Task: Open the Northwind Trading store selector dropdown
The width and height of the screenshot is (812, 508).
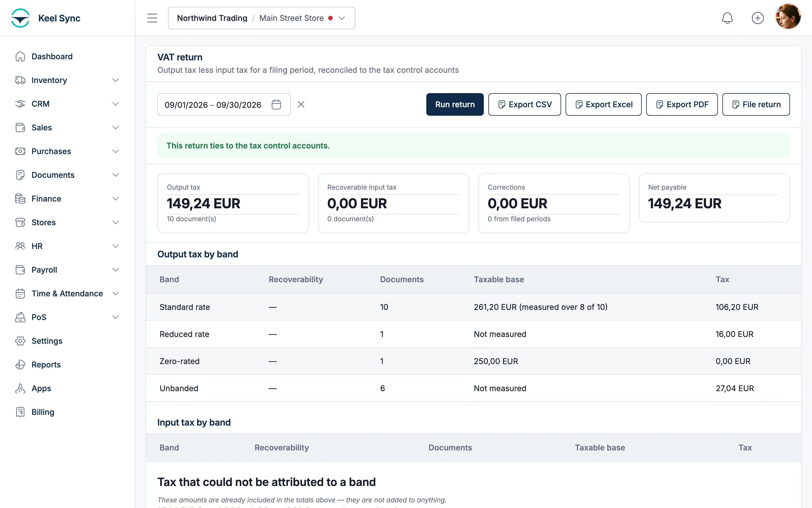Action: (x=261, y=18)
